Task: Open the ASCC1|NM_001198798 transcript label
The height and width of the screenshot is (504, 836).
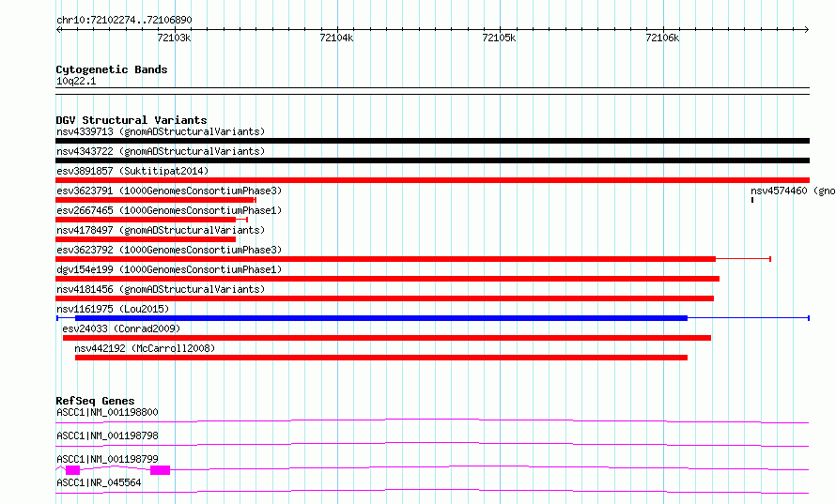Action: click(x=107, y=435)
